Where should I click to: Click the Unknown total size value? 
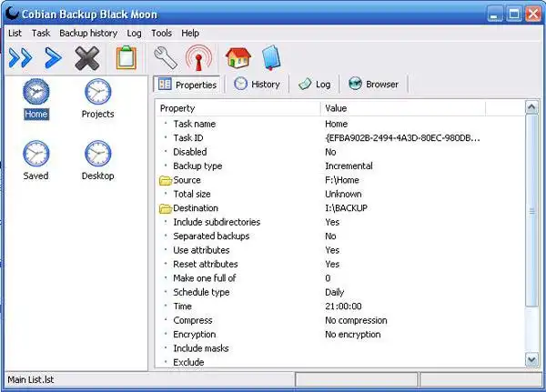343,194
